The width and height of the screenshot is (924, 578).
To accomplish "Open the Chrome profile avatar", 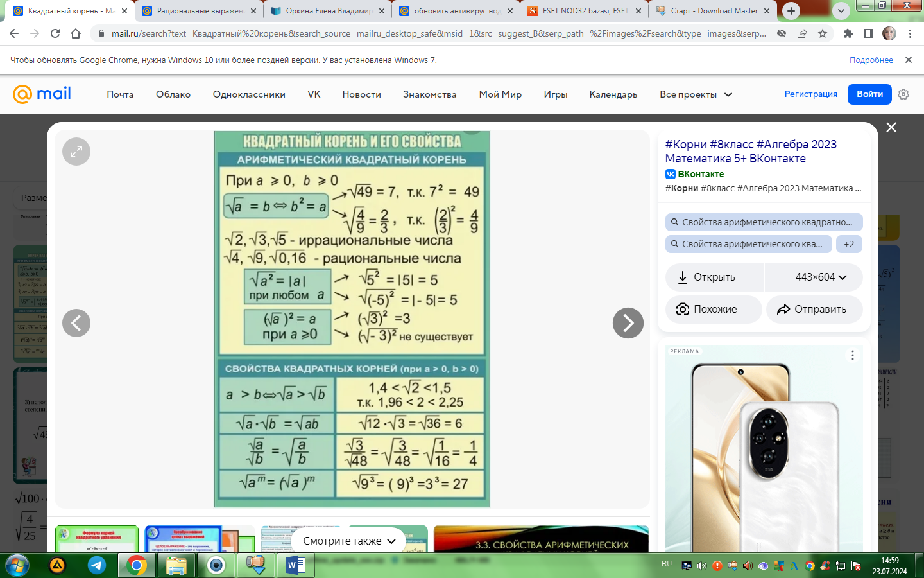I will coord(889,33).
